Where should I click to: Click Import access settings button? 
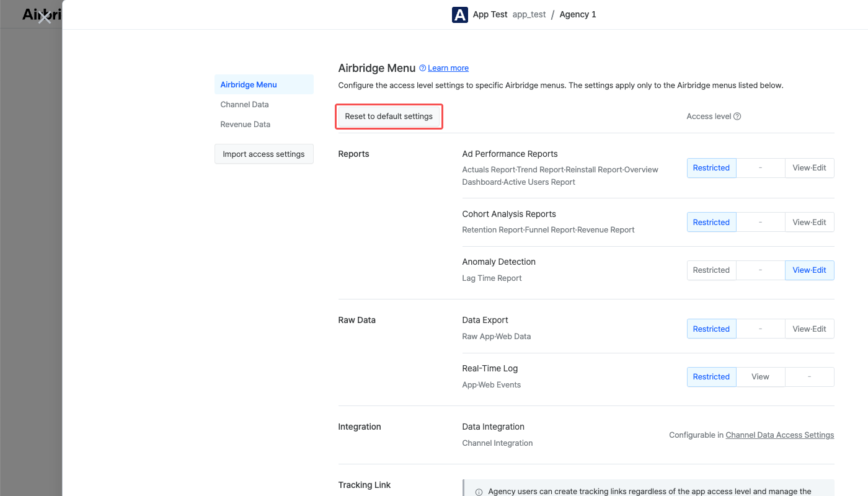[264, 154]
